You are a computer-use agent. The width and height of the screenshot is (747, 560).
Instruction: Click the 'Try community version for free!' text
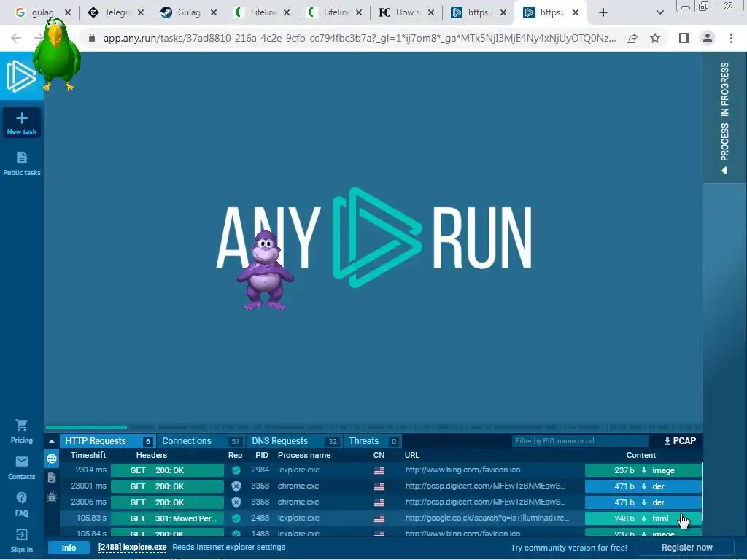click(569, 548)
